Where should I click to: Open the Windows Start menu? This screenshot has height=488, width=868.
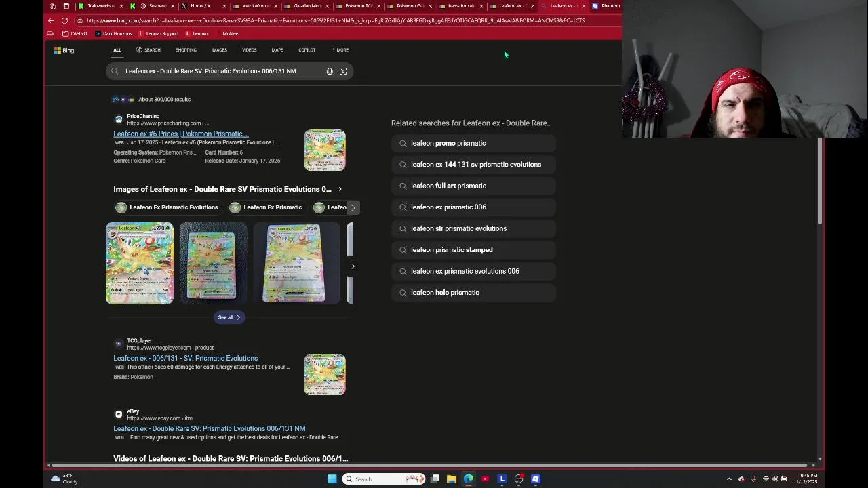click(x=332, y=479)
